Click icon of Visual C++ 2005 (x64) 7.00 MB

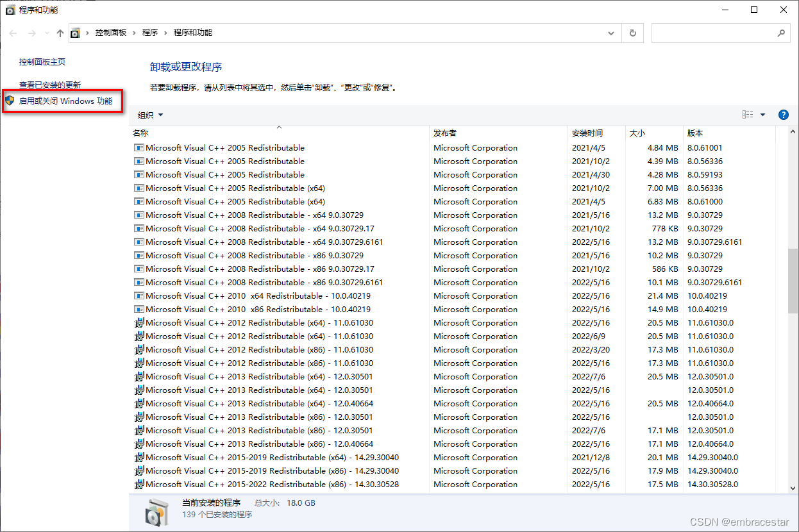pyautogui.click(x=139, y=188)
